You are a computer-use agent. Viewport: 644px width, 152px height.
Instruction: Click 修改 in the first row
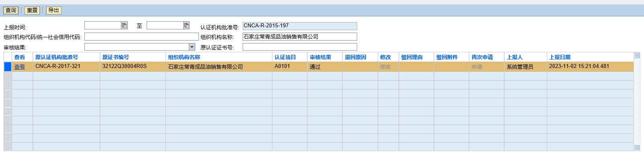385,67
